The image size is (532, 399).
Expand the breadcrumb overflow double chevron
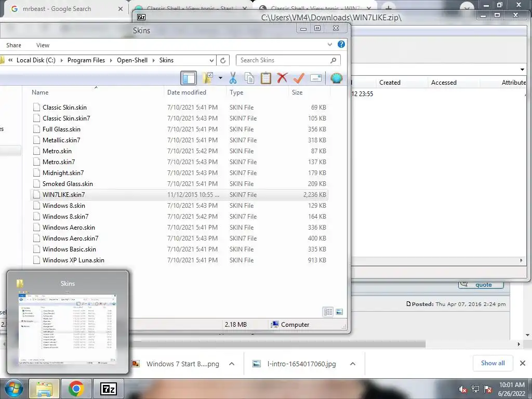[10, 60]
